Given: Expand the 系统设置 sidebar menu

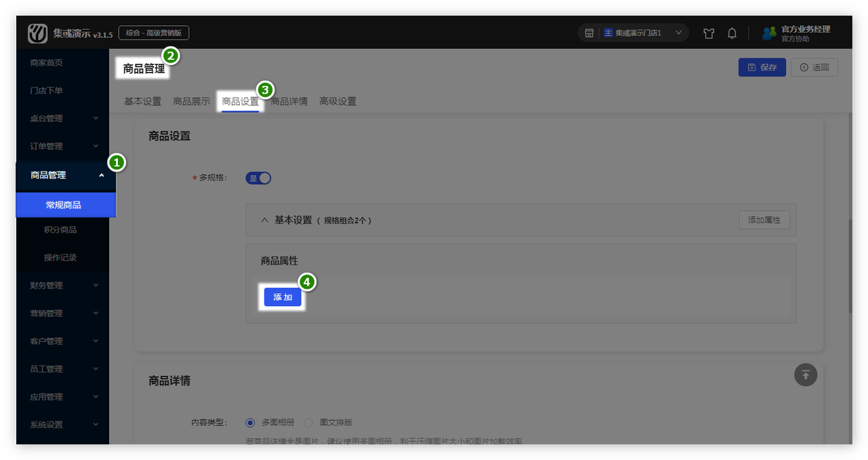Looking at the screenshot, I should click(62, 424).
